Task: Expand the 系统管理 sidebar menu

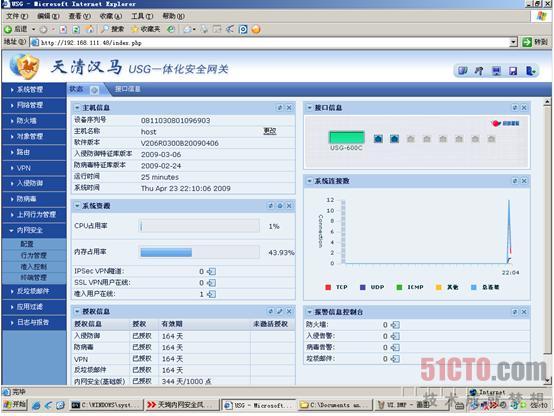Action: pyautogui.click(x=34, y=90)
